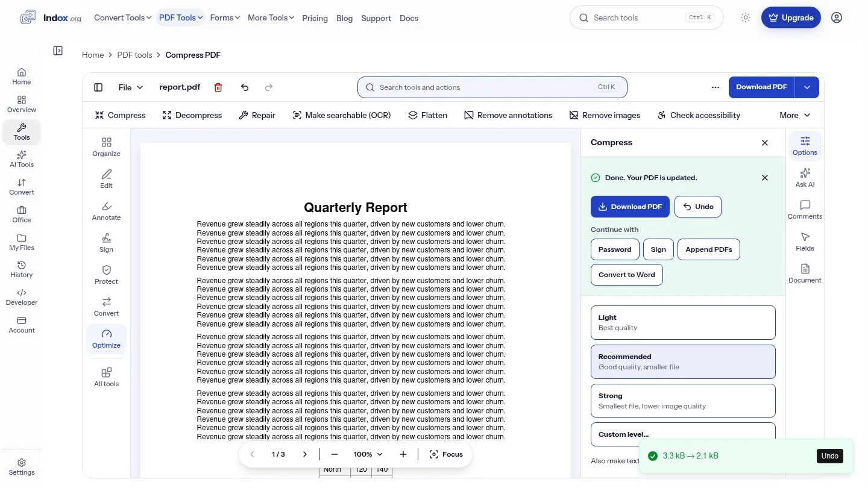
Task: Click Download PDF in the Compress panel
Action: (630, 207)
